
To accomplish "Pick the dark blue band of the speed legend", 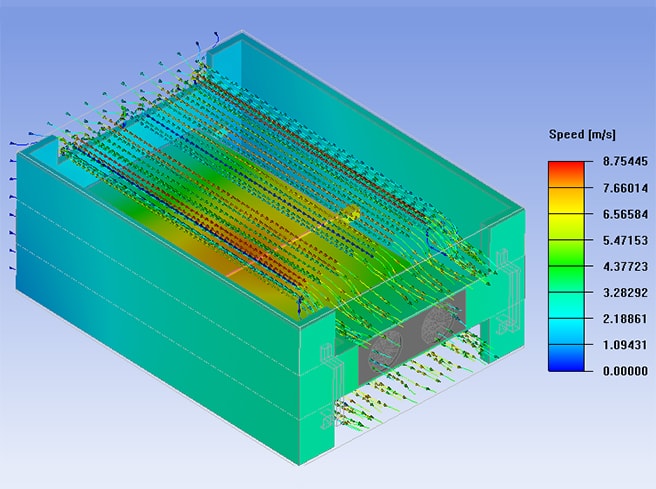I will tap(566, 358).
